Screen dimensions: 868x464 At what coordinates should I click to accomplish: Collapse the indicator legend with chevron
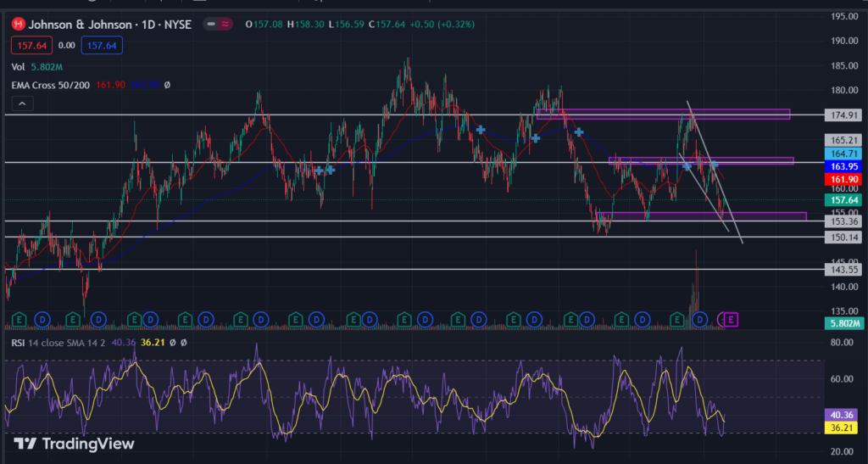(22, 103)
